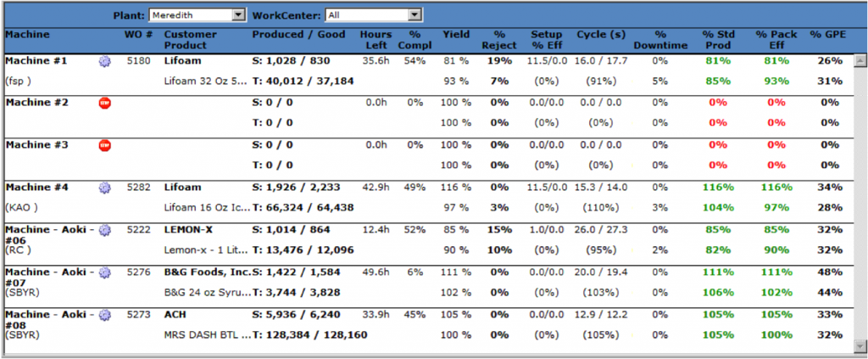Viewport: 868px width, 359px height.
Task: Click total count T: 66,324 / 64,438
Action: (303, 208)
